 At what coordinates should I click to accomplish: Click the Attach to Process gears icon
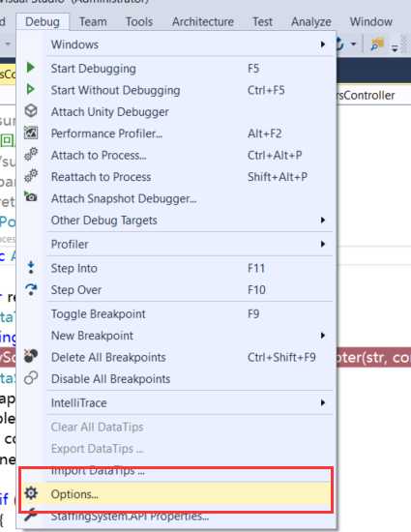click(x=31, y=155)
